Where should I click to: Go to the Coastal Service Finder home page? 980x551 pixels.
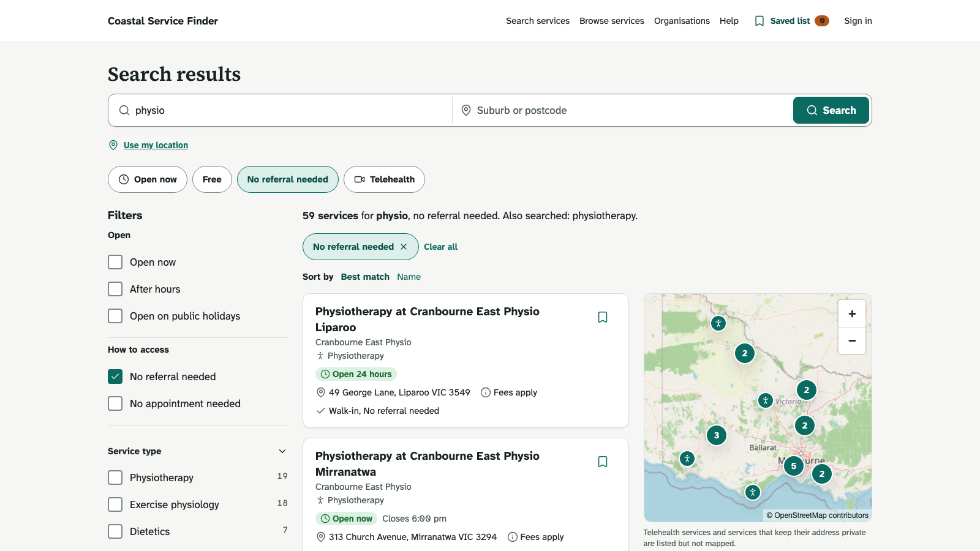tap(163, 21)
